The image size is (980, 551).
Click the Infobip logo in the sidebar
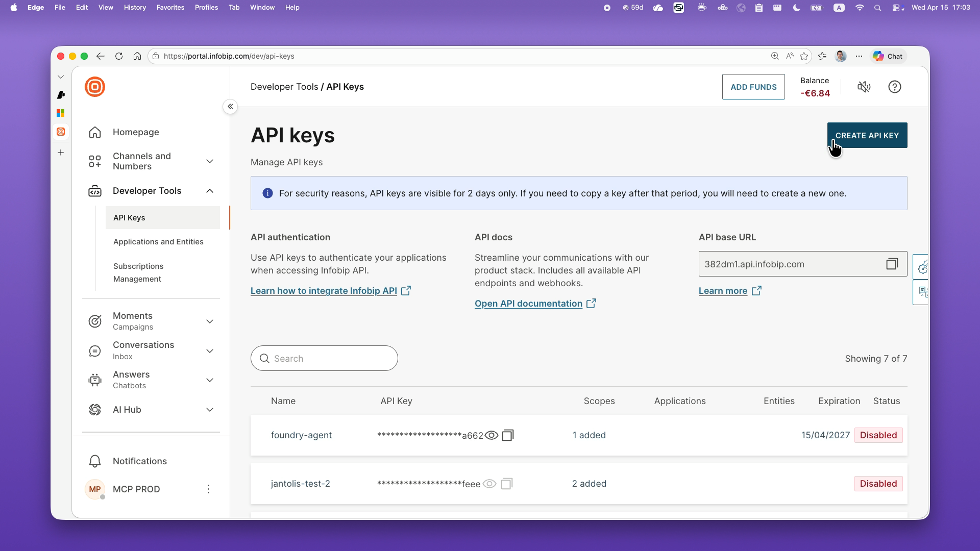[x=95, y=87]
